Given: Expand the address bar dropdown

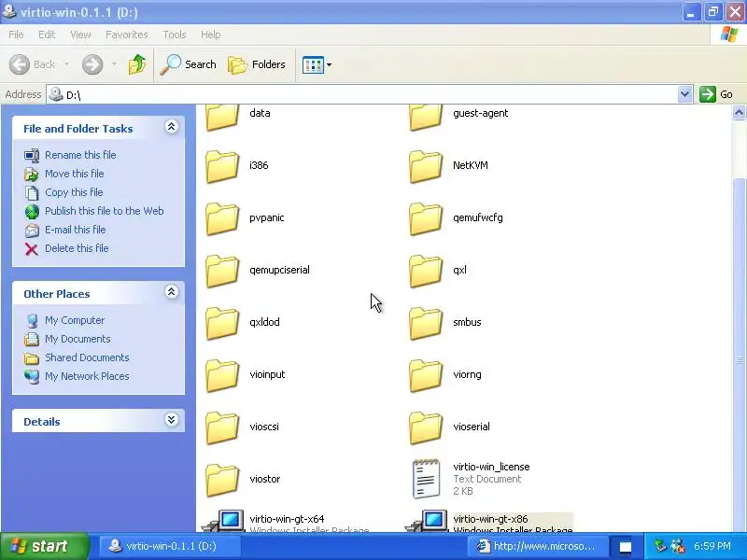Looking at the screenshot, I should [684, 94].
